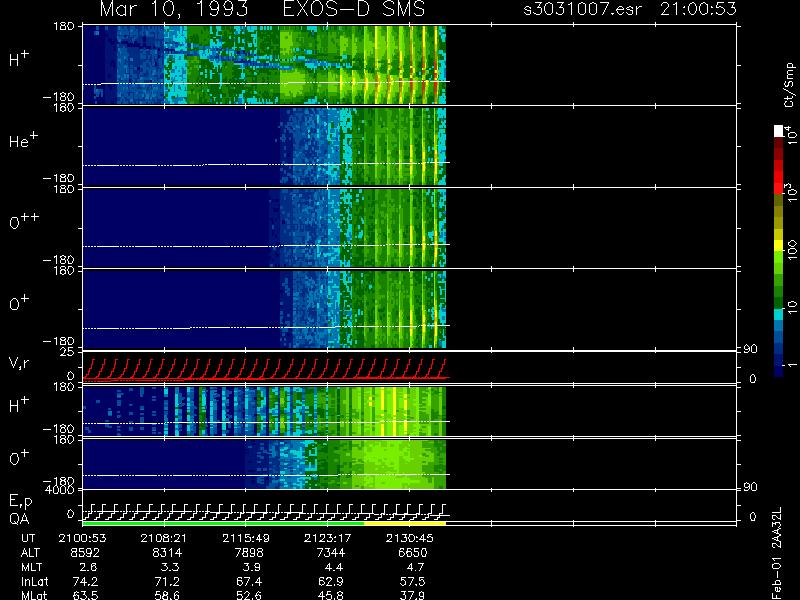
Task: Click the white top swatch of the colorbar
Action: [x=779, y=131]
